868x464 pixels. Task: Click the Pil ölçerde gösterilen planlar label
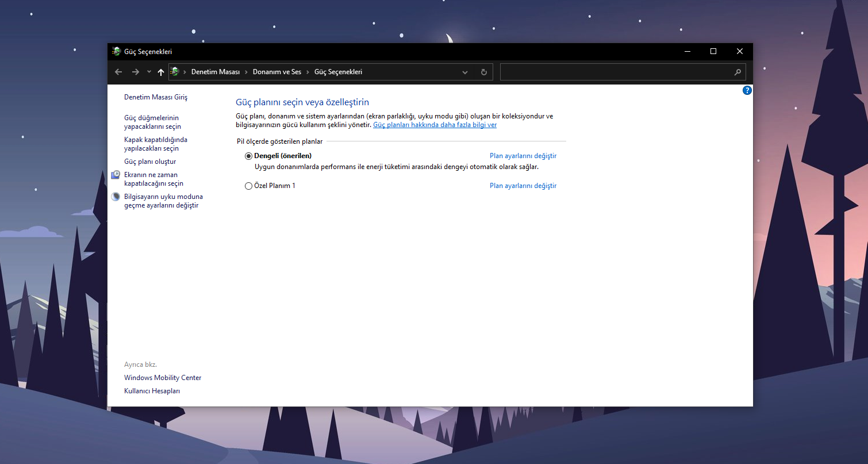[x=279, y=141]
